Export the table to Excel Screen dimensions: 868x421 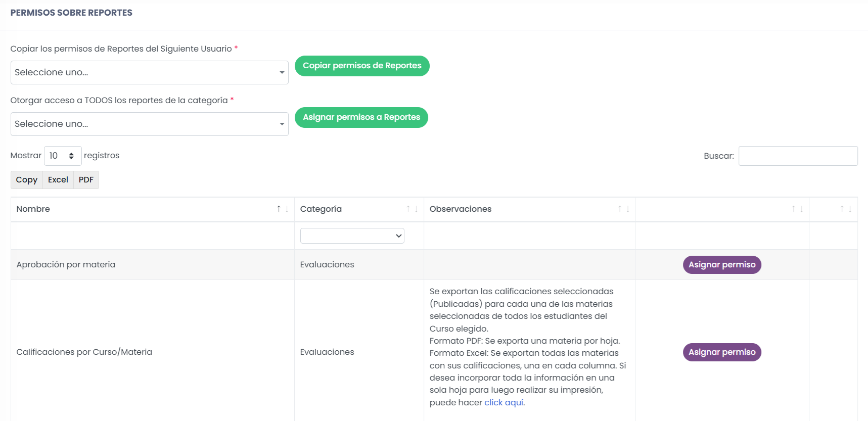[x=58, y=180]
